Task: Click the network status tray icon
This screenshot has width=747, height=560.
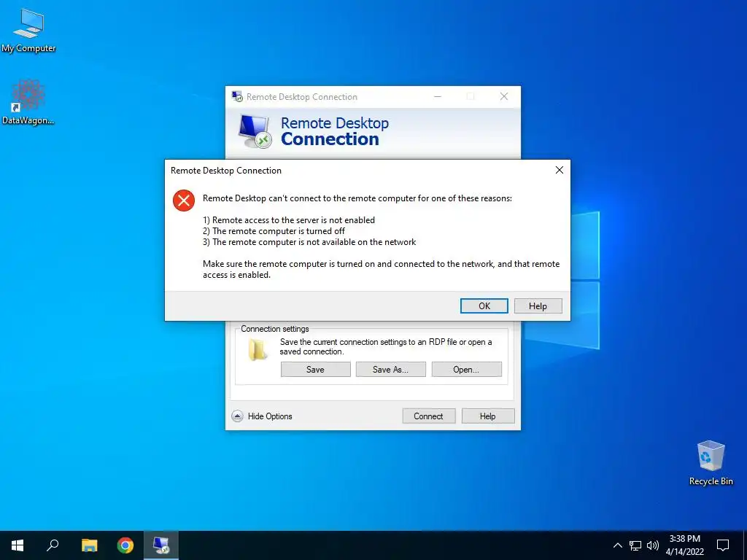Action: click(x=635, y=545)
